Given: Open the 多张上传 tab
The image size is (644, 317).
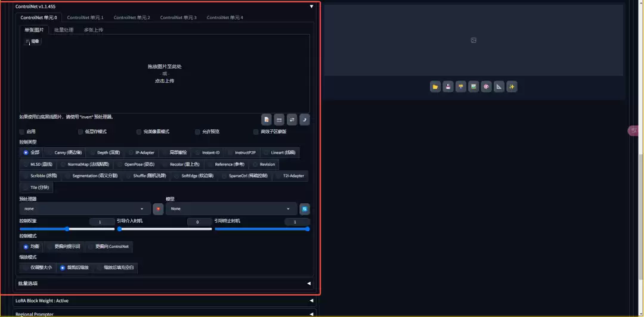Looking at the screenshot, I should coord(93,30).
